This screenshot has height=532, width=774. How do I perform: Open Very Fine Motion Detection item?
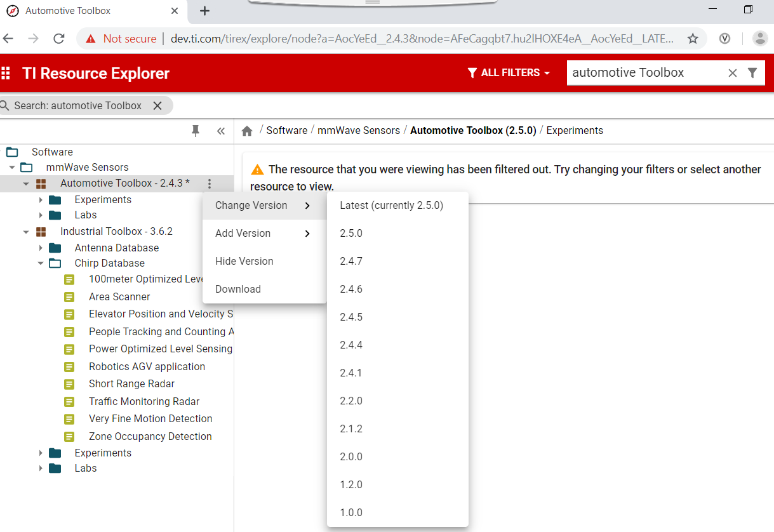pos(150,419)
